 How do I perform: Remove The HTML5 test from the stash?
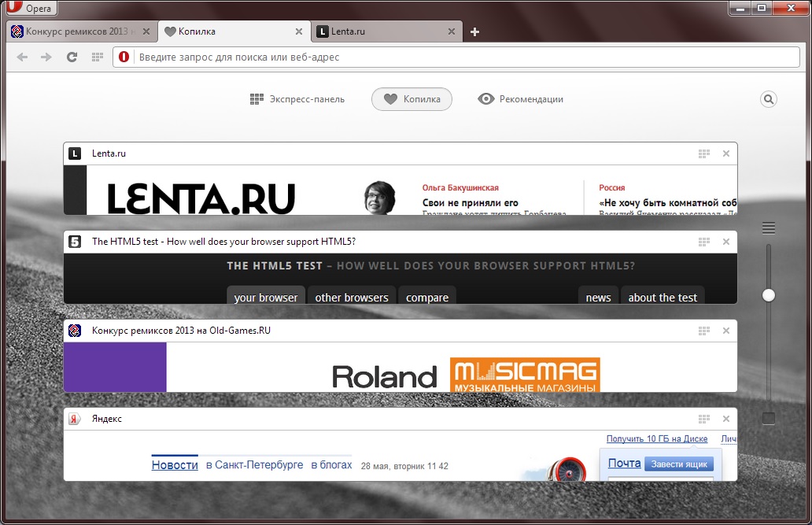pyautogui.click(x=726, y=242)
